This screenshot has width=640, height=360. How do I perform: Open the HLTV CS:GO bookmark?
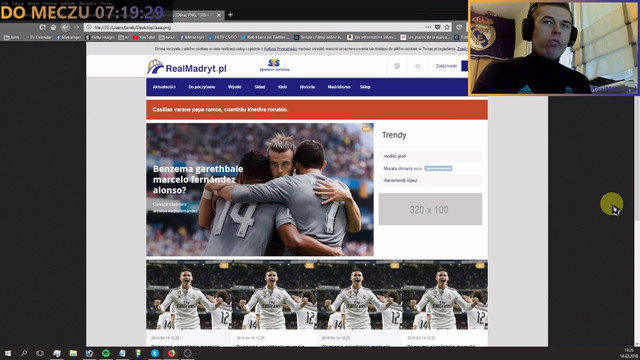(222, 37)
